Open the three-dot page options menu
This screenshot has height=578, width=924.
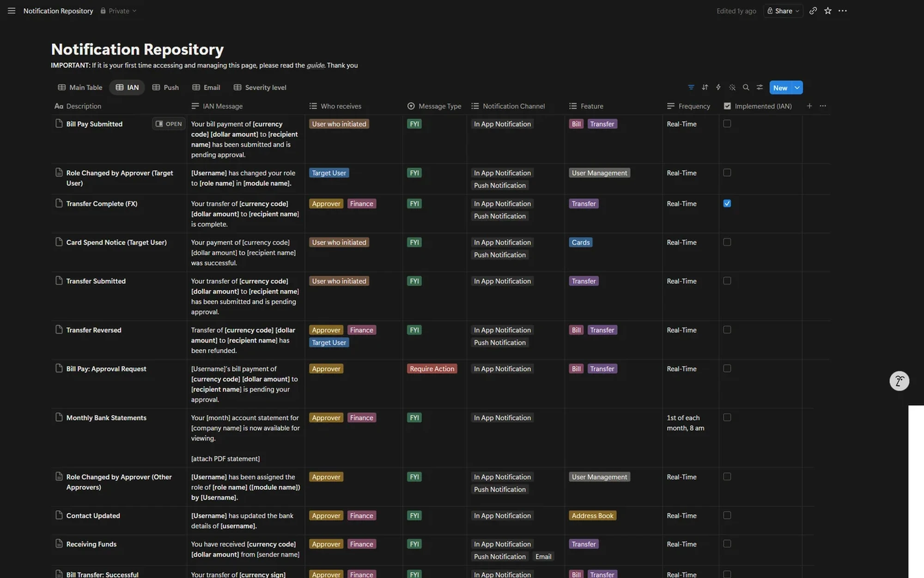click(x=842, y=11)
